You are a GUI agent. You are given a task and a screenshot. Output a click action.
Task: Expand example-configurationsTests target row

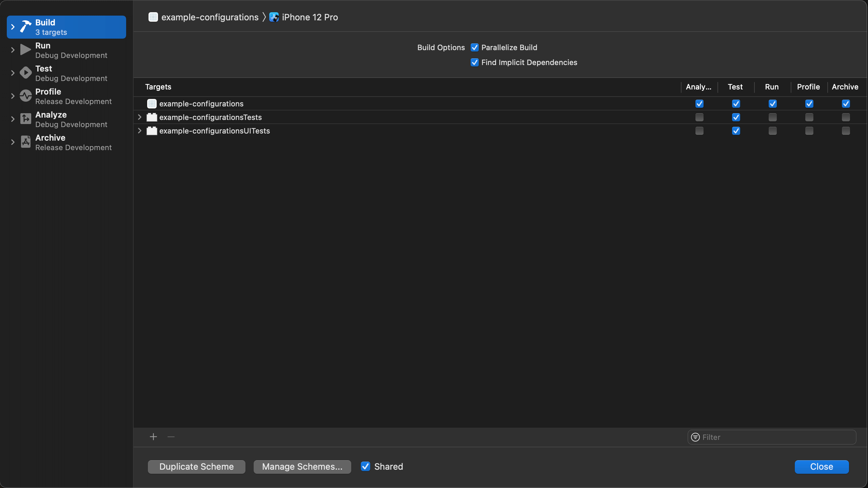tap(139, 117)
